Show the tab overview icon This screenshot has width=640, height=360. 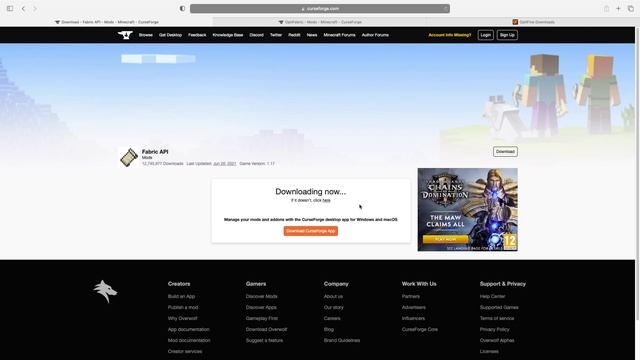point(631,9)
